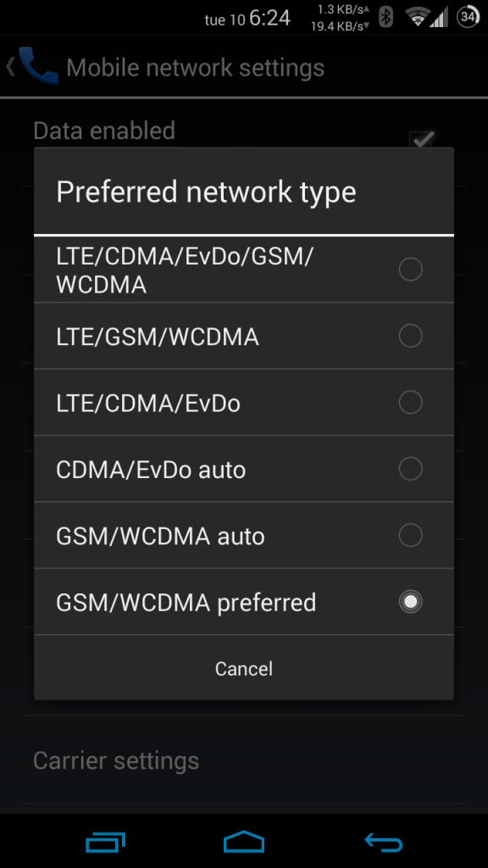Tap the Mobile network settings title
This screenshot has height=868, width=488.
pyautogui.click(x=196, y=68)
